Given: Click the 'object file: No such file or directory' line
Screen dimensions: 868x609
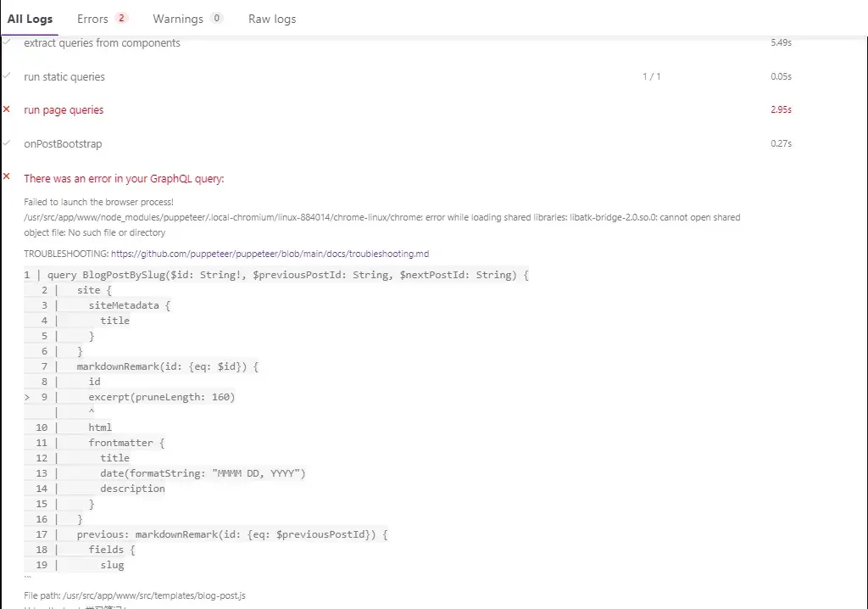Looking at the screenshot, I should pyautogui.click(x=95, y=232).
